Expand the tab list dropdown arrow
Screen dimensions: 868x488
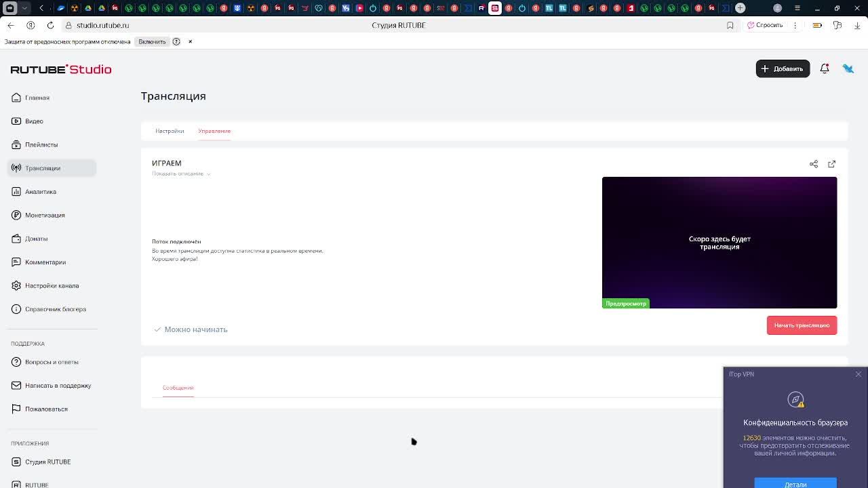24,8
